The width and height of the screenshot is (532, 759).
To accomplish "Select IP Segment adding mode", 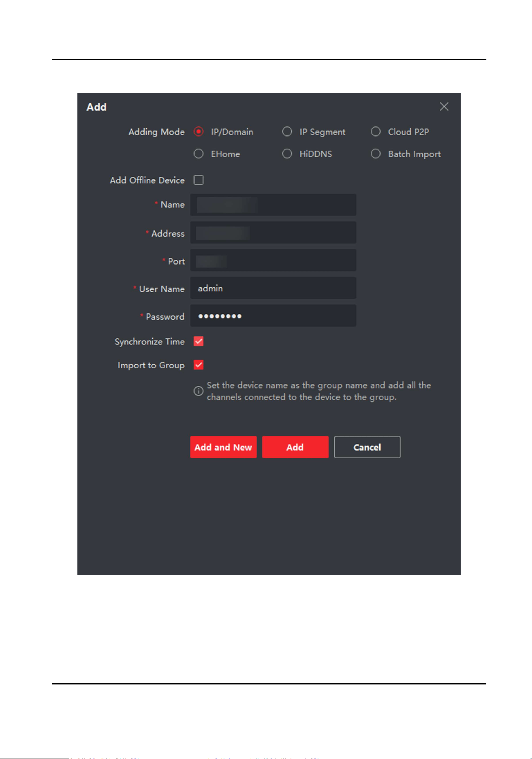I will point(287,132).
